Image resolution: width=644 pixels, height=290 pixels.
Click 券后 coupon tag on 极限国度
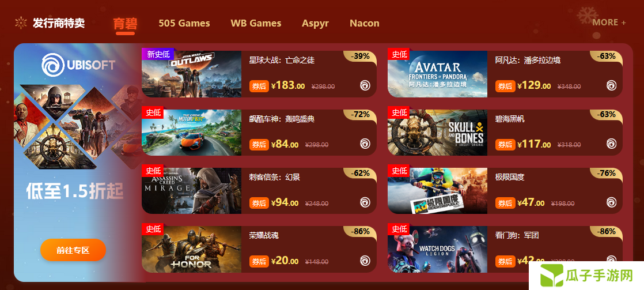click(x=505, y=203)
